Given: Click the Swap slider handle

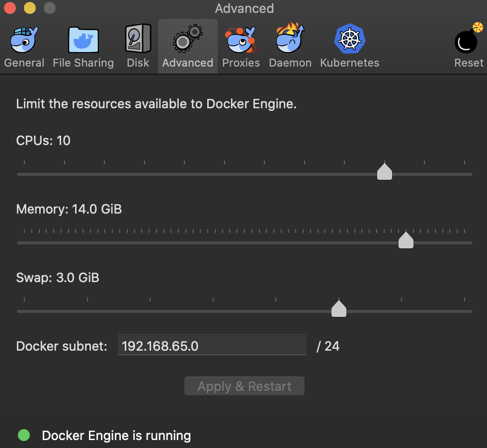Looking at the screenshot, I should pyautogui.click(x=339, y=308).
